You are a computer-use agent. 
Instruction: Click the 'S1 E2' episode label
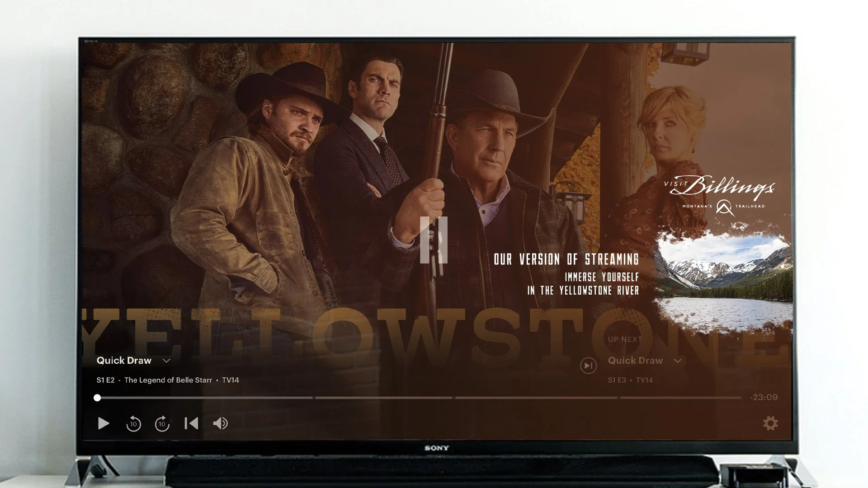point(105,380)
